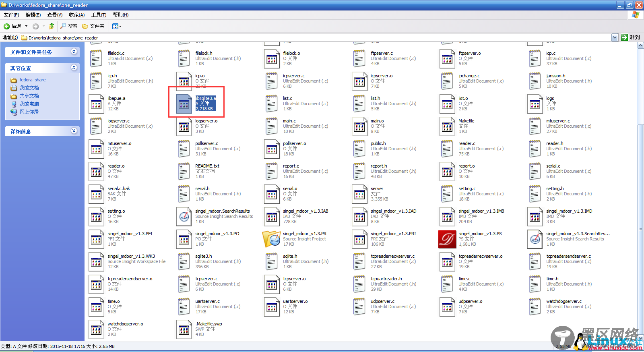Image resolution: width=644 pixels, height=352 pixels.
Task: Open the Search (搜索) toolbar button
Action: (68, 26)
